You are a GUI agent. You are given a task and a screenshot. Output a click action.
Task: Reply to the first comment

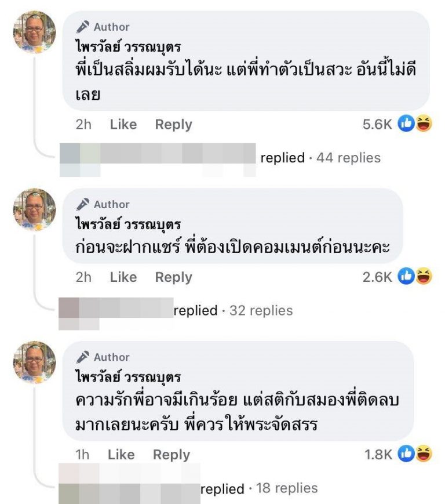[173, 124]
